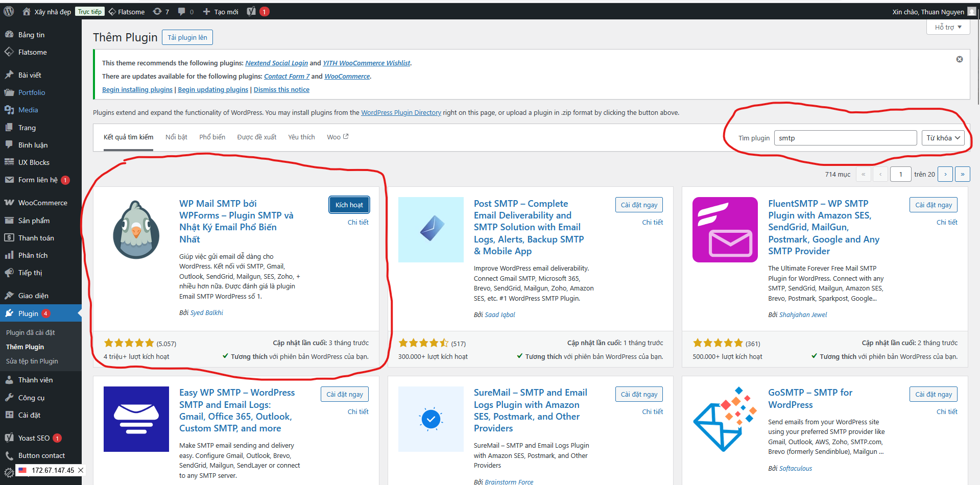The width and height of the screenshot is (980, 485).
Task: Expand the Hỗ trợ help panel
Action: 947,27
